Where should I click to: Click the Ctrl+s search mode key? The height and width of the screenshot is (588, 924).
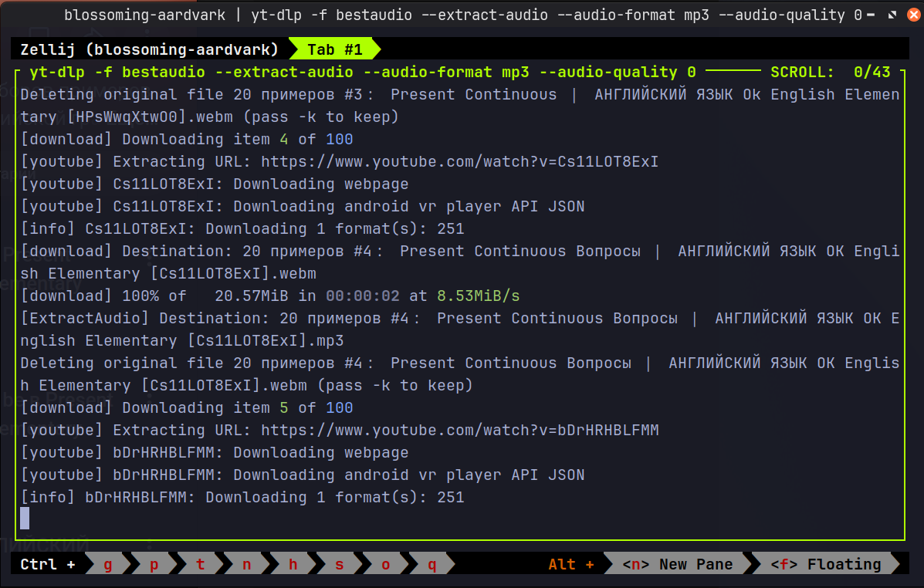click(x=339, y=564)
